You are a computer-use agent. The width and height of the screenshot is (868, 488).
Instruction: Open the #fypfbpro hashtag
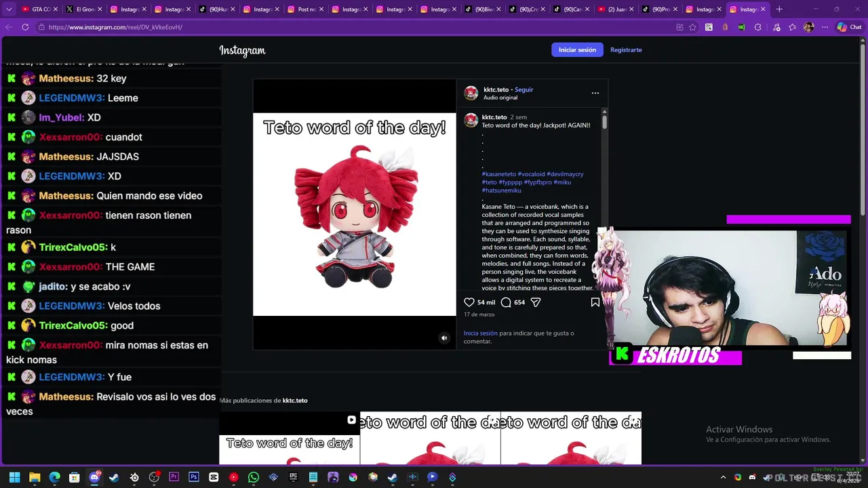(538, 182)
